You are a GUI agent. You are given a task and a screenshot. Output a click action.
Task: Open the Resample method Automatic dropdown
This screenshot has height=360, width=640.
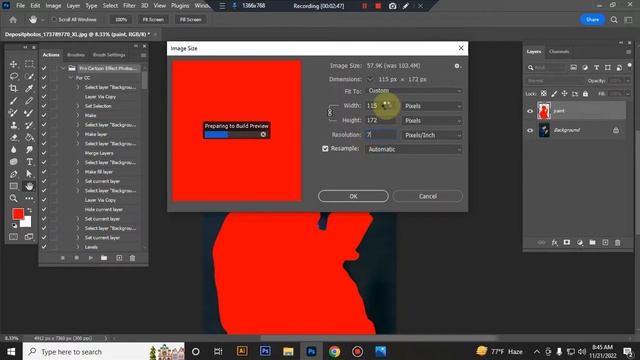point(414,149)
